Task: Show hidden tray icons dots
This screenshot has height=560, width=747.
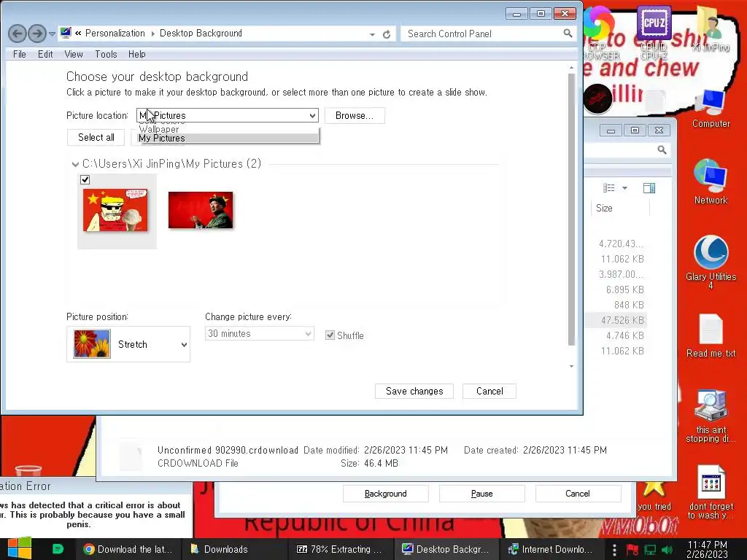Action: pyautogui.click(x=614, y=550)
